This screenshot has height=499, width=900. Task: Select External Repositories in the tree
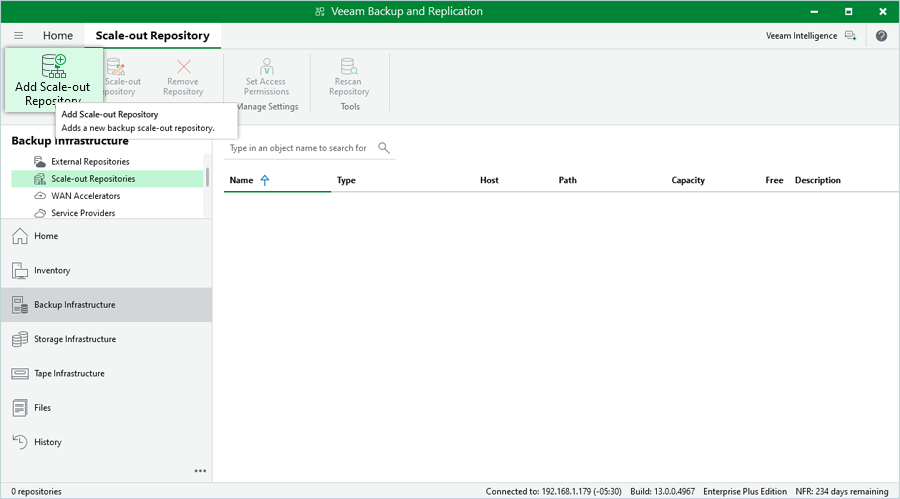90,162
